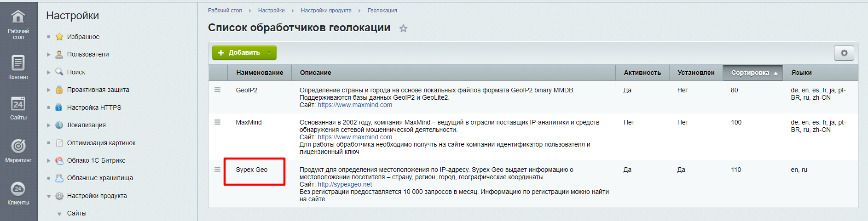Add page to favorites with star icon
Screen dimensions: 868x221
(x=403, y=28)
